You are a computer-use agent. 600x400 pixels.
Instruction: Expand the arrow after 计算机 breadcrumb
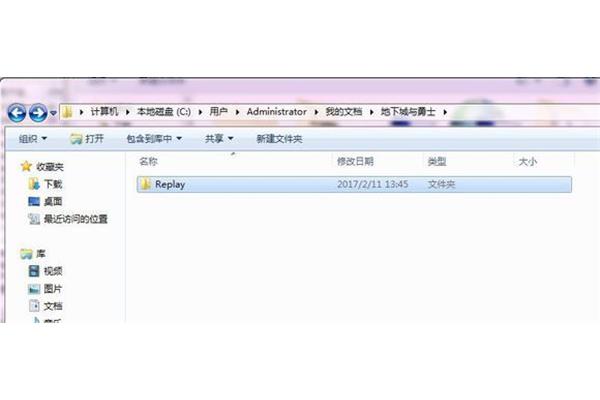point(128,112)
